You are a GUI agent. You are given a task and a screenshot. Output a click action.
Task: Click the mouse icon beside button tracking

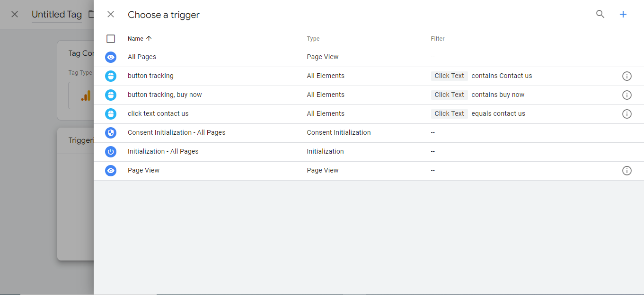[x=111, y=76]
